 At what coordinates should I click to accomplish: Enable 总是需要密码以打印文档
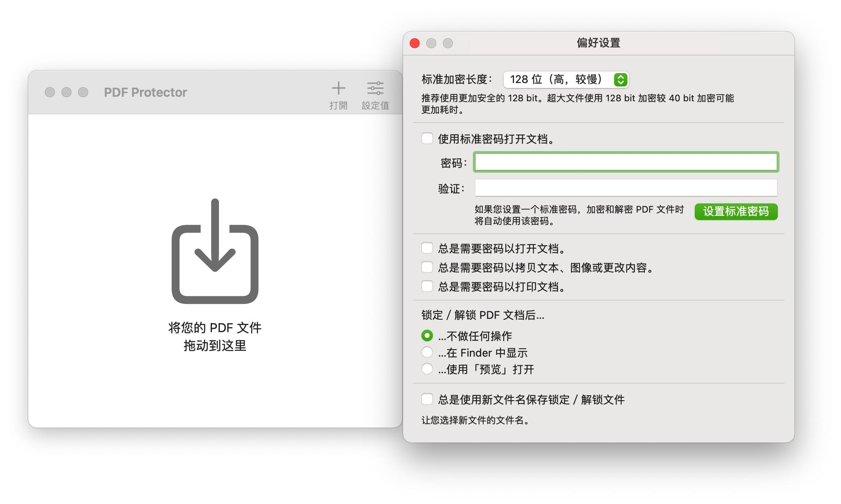427,286
